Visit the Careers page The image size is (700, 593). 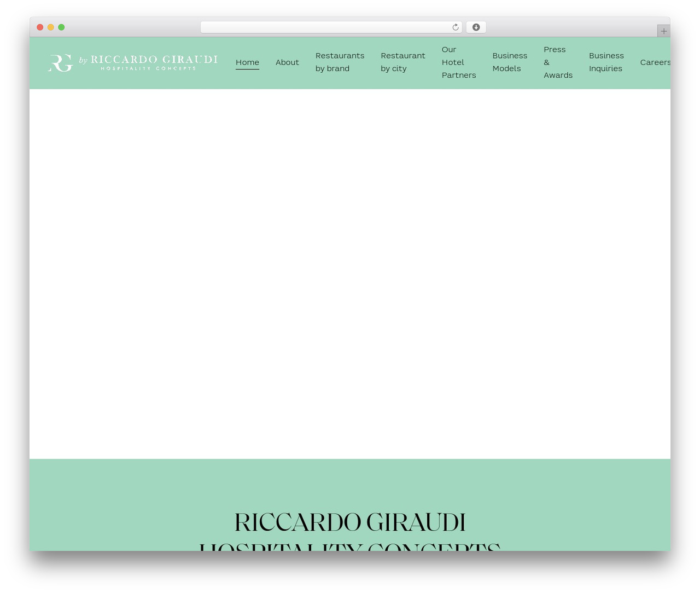pos(655,62)
